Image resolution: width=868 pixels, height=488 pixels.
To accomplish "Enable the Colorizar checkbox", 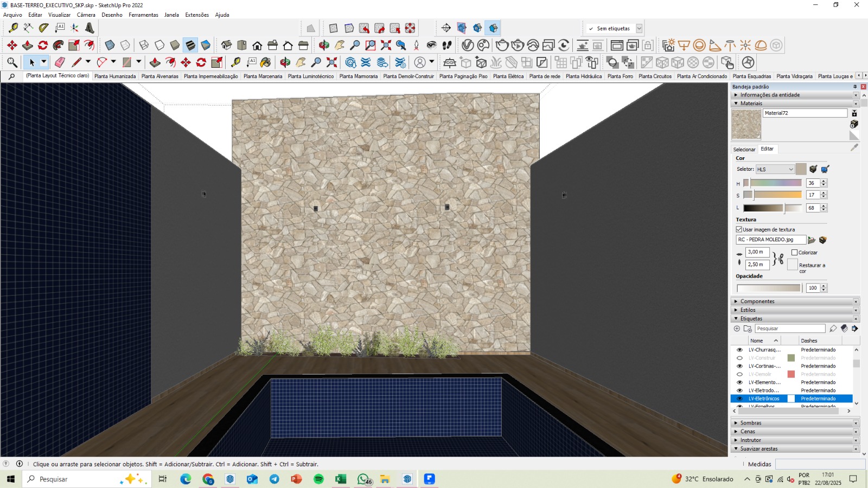I will [795, 253].
